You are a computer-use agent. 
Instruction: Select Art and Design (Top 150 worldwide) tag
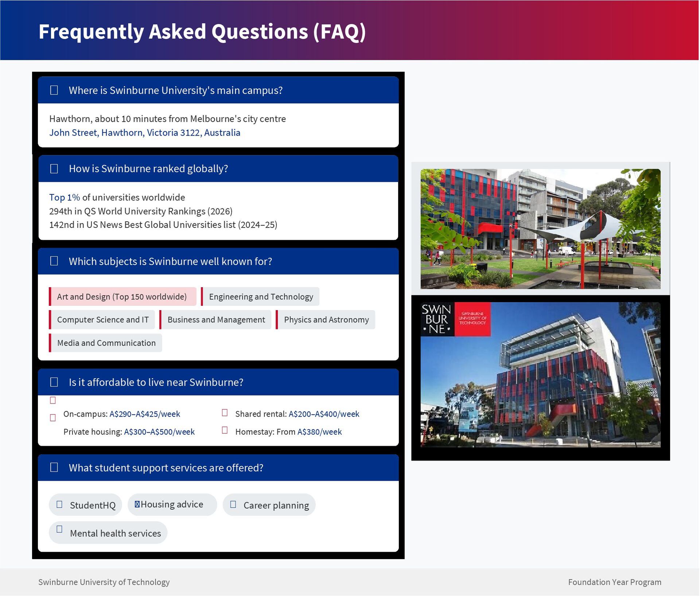click(x=122, y=297)
